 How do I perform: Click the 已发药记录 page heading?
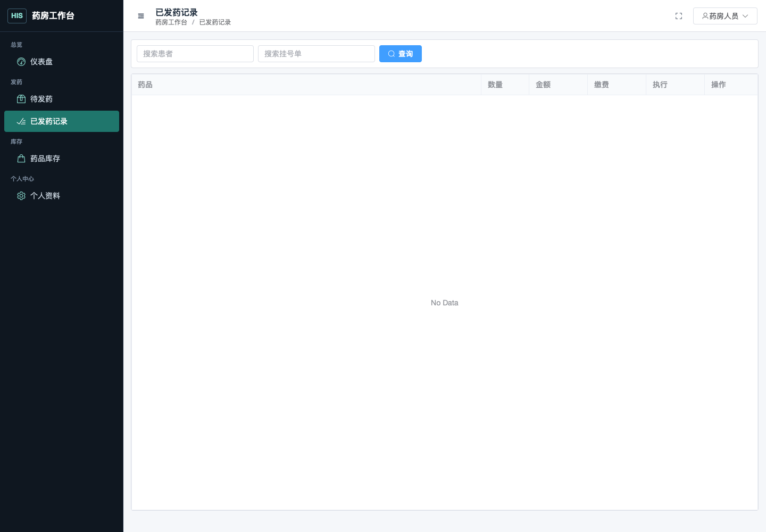(x=177, y=12)
